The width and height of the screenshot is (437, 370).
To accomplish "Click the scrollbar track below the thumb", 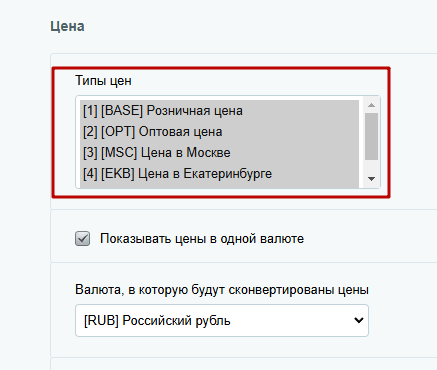I will pos(371,166).
